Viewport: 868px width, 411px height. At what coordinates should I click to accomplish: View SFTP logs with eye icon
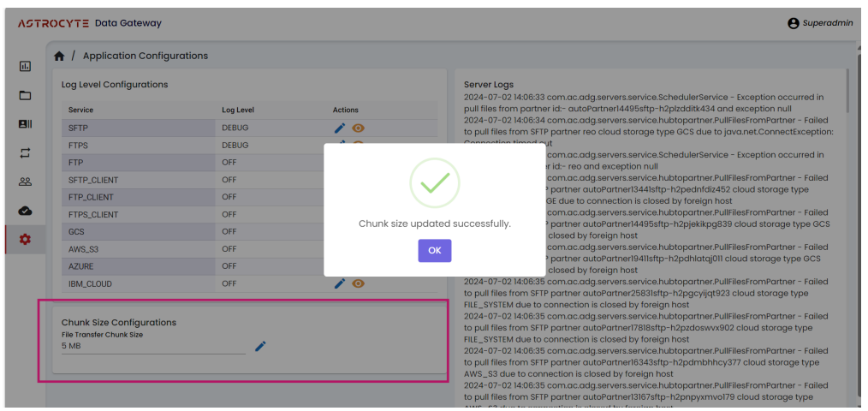[359, 128]
